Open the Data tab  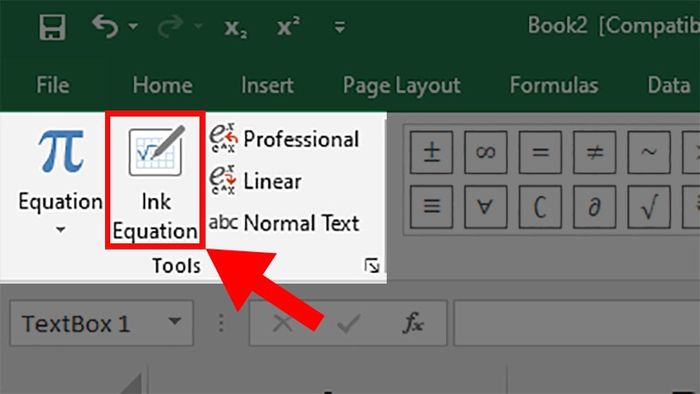point(669,85)
